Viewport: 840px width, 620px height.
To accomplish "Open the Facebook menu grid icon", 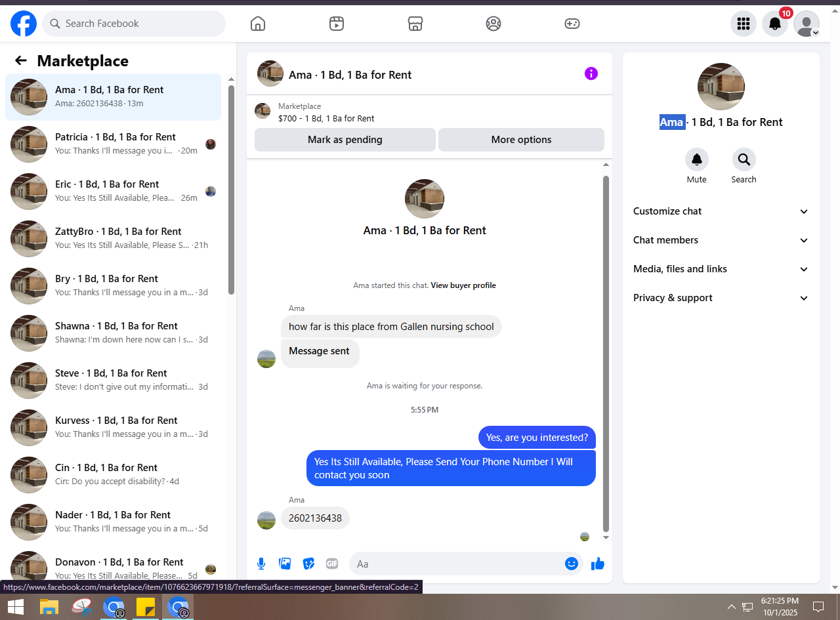I will pyautogui.click(x=744, y=24).
